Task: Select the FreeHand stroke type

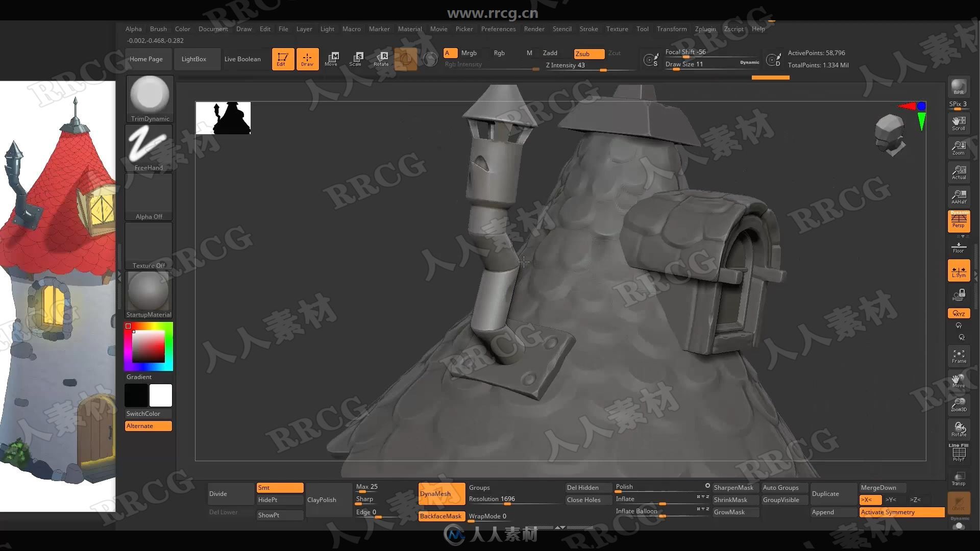Action: click(148, 147)
